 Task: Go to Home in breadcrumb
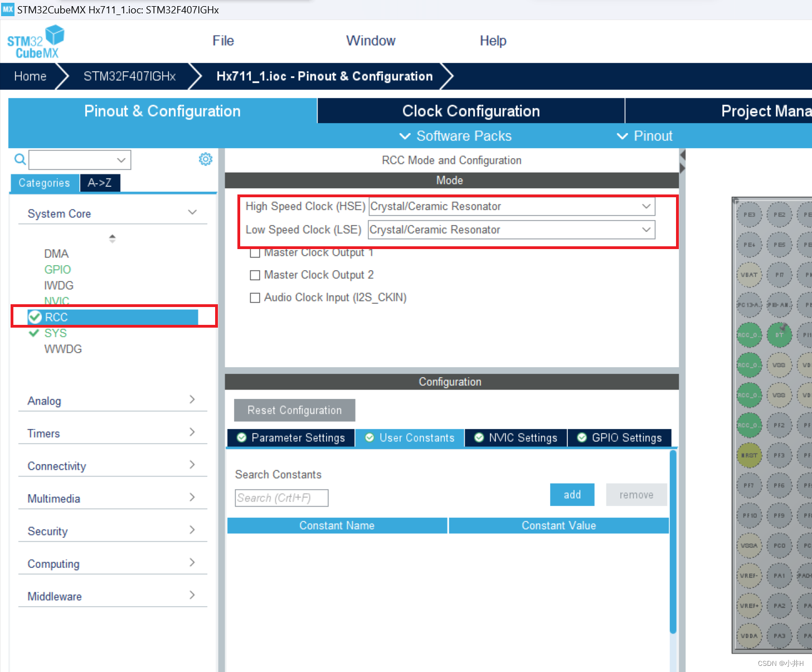30,76
